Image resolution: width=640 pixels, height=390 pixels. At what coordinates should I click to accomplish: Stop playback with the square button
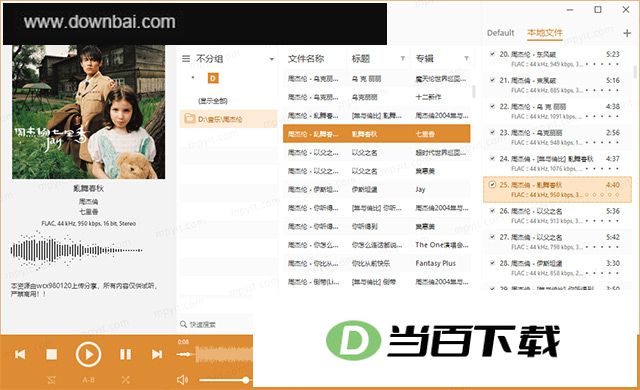51,354
